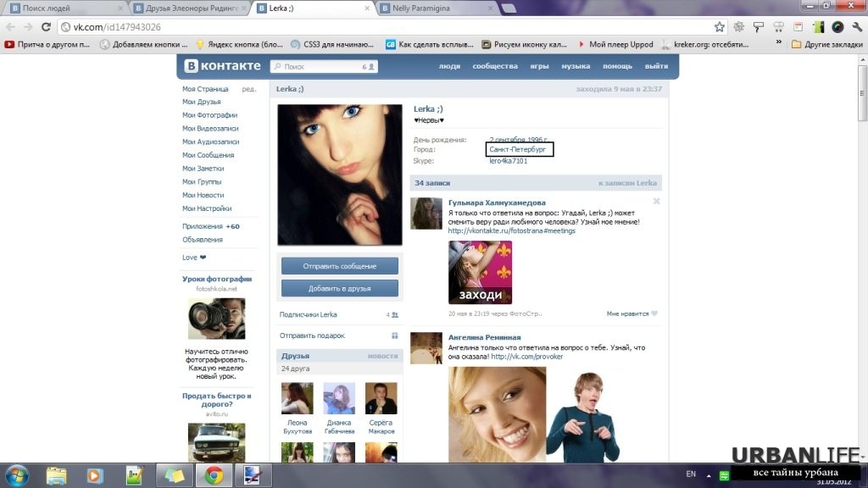Open the игры menu item
868x488 pixels.
pyautogui.click(x=539, y=66)
